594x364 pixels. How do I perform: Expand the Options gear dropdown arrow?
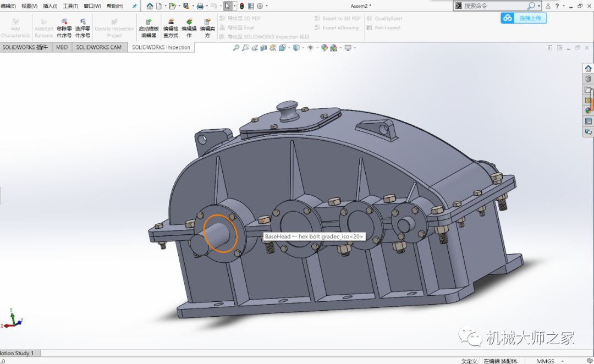click(267, 6)
